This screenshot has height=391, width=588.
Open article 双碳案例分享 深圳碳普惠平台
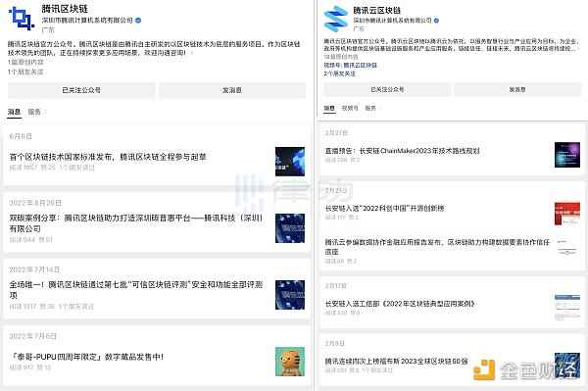pyautogui.click(x=136, y=223)
